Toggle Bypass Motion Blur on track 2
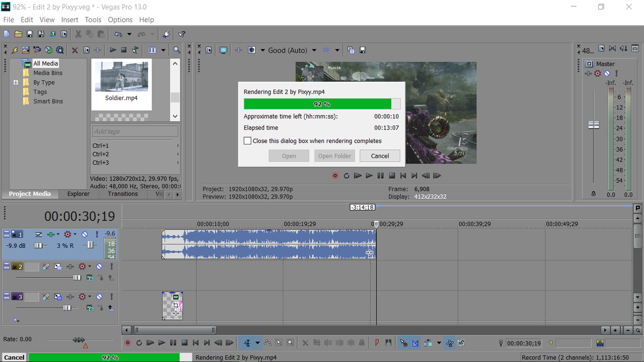The width and height of the screenshot is (644, 362). tap(46, 266)
